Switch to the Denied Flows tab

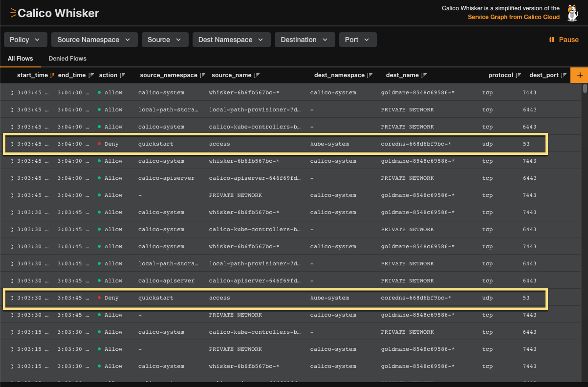67,59
